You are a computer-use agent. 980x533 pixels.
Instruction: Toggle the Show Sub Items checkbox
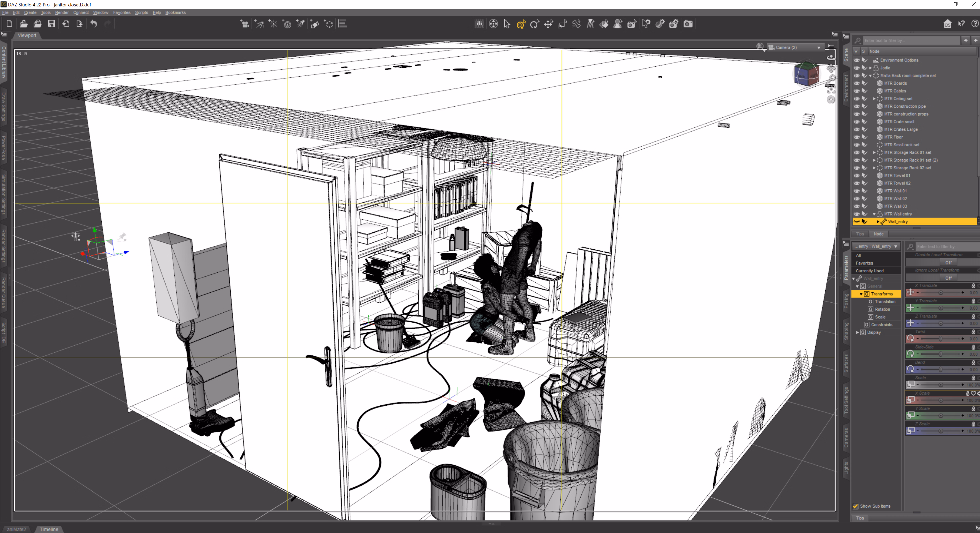(x=856, y=506)
